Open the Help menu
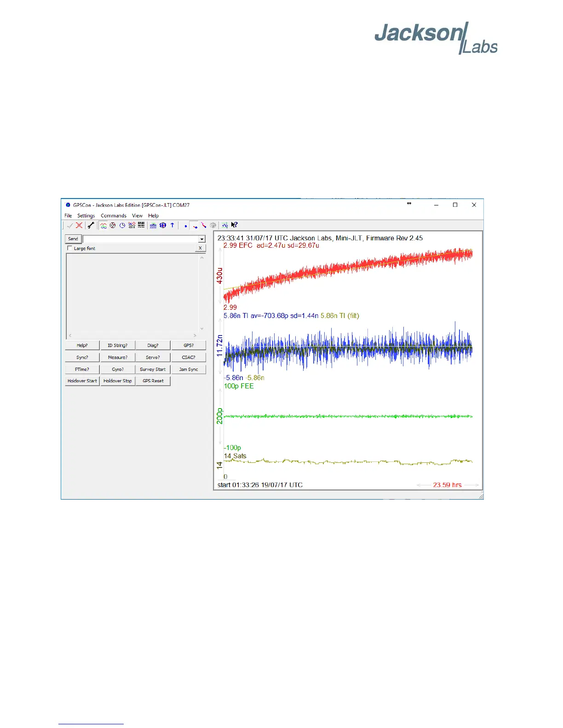563x728 pixels. coord(153,216)
